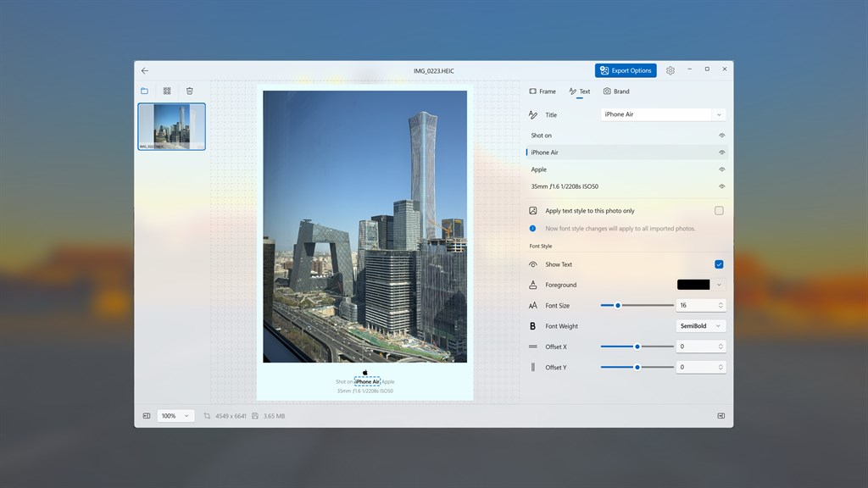This screenshot has width=868, height=488.
Task: Toggle visibility of the iPhone Air row
Action: click(722, 152)
